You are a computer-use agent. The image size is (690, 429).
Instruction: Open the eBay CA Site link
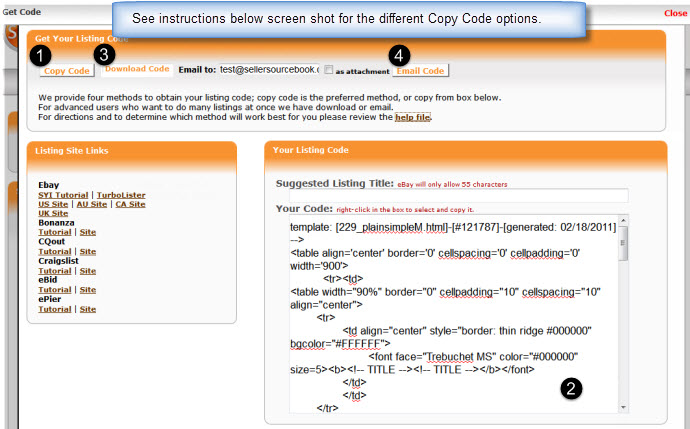[x=130, y=204]
